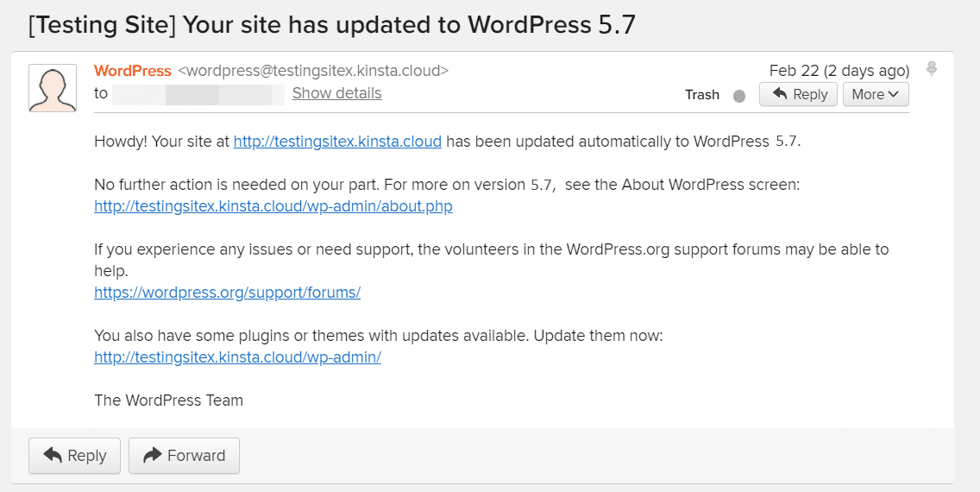Forward this email using the Forward button

click(184, 456)
